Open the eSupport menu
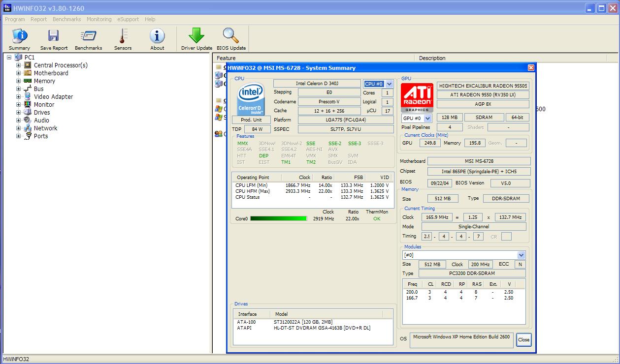620x364 pixels. pos(128,19)
